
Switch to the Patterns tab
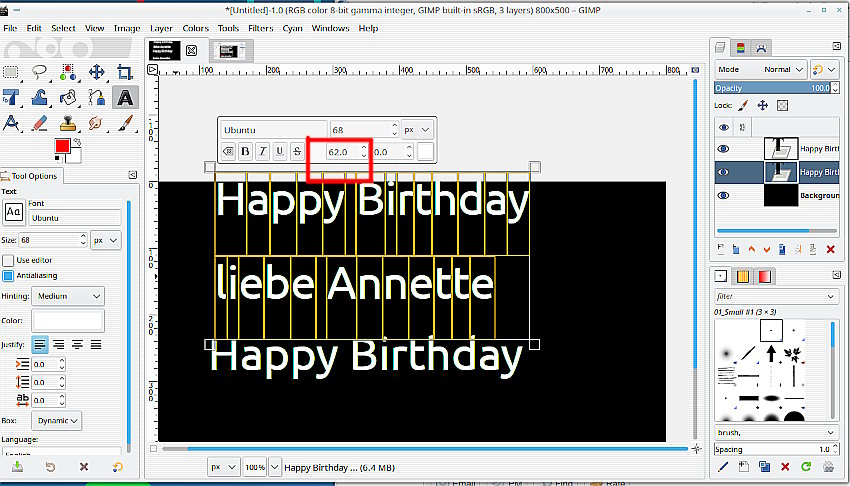pos(743,276)
